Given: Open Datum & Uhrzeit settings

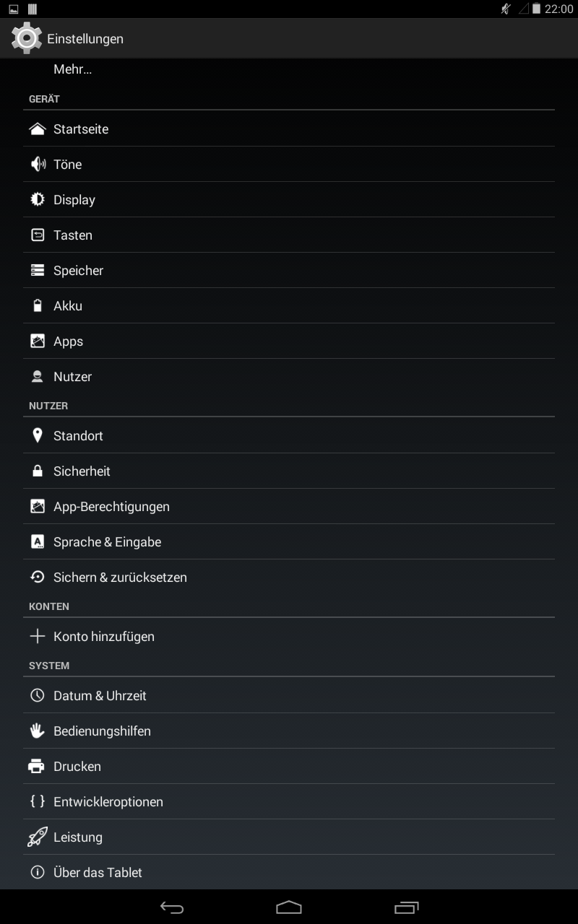Looking at the screenshot, I should (289, 696).
